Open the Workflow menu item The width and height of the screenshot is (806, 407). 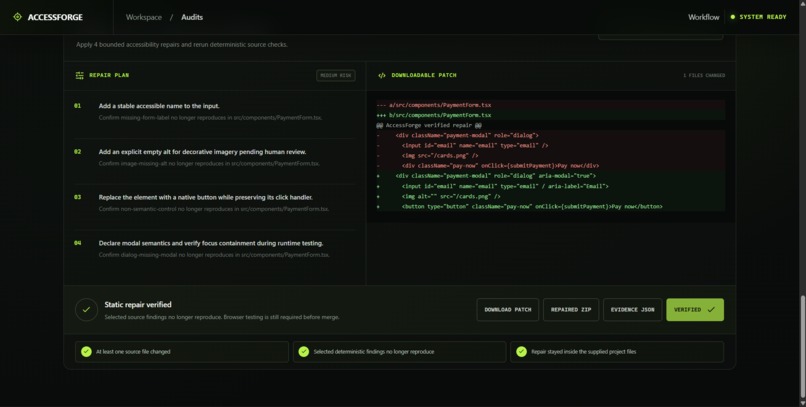coord(703,17)
